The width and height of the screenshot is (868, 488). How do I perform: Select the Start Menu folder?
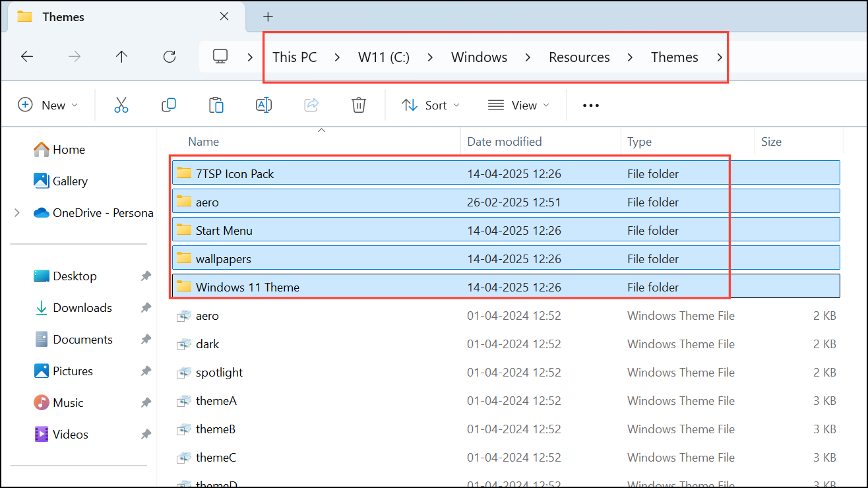click(x=506, y=230)
